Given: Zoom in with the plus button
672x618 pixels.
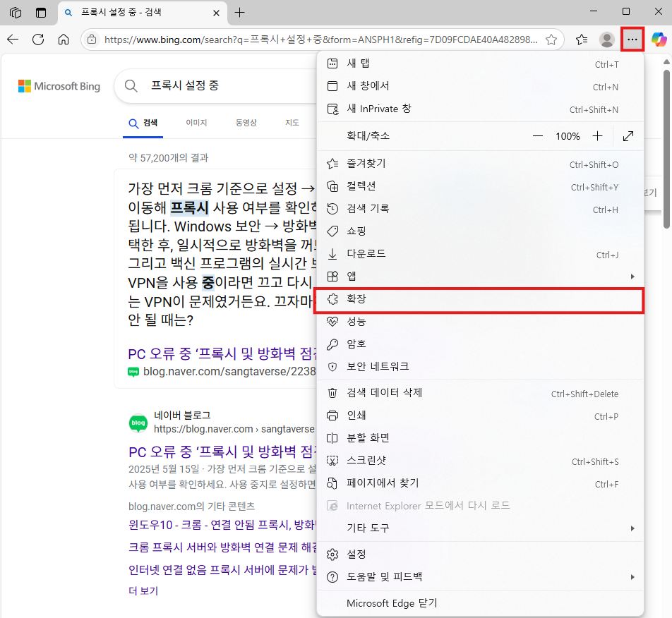Looking at the screenshot, I should coord(597,136).
